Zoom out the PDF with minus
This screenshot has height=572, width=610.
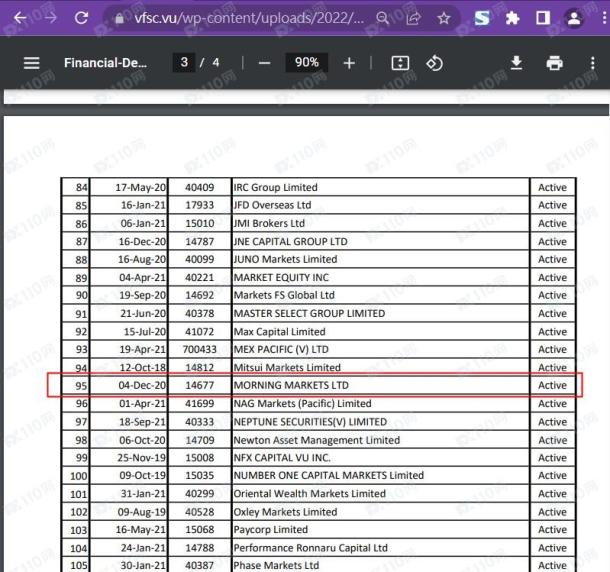pos(264,63)
